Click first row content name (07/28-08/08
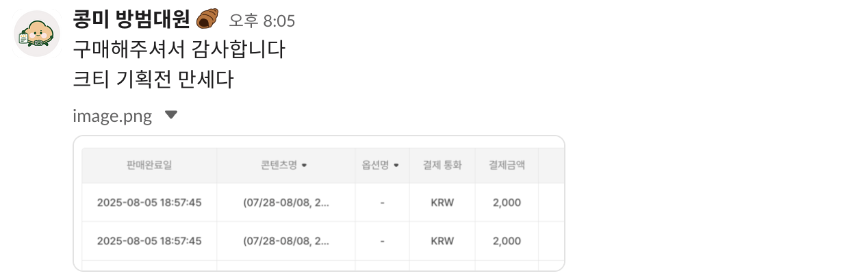868x278 pixels. click(286, 203)
